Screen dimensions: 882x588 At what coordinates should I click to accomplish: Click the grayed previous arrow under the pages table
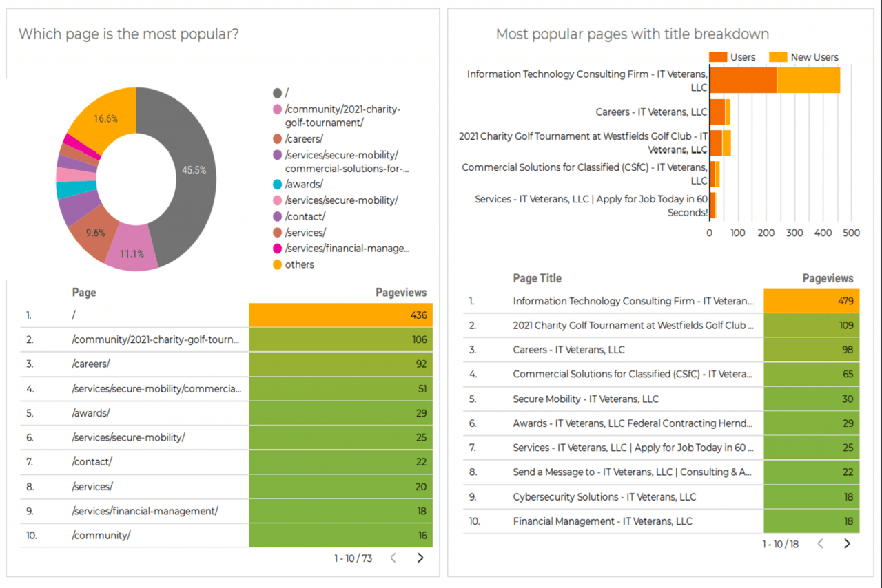coord(393,558)
